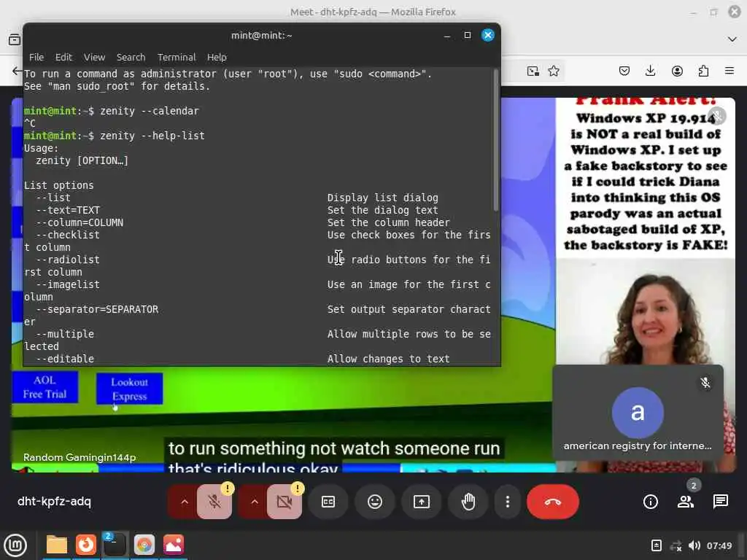Screen dimensions: 747x560
Task: Open the image viewer app in taskbar
Action: pyautogui.click(x=174, y=545)
